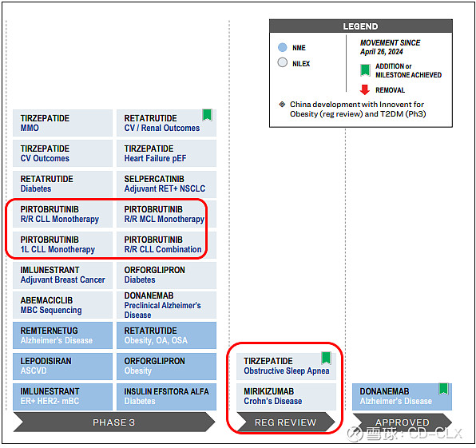Click the green flag on Donanemab Alzheimer's Disease
The width and height of the screenshot is (476, 448).
[x=443, y=389]
